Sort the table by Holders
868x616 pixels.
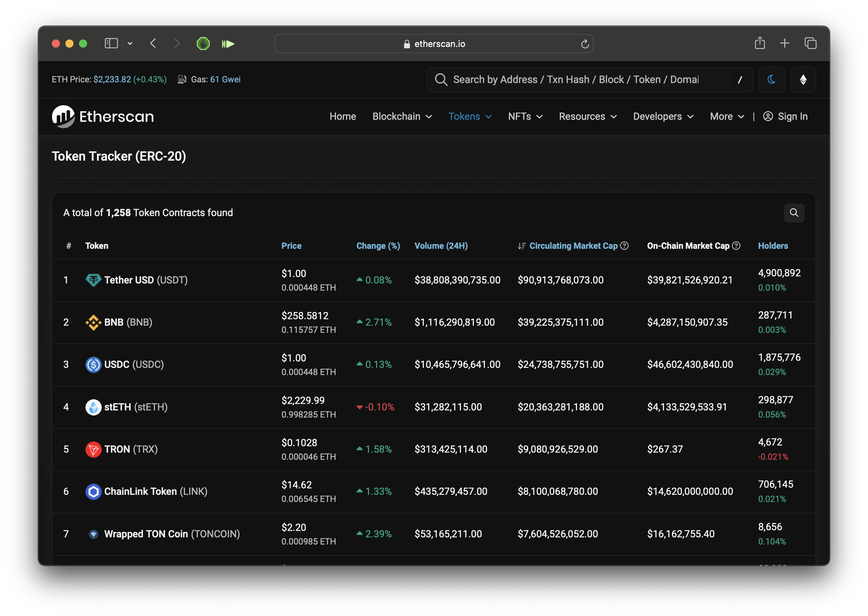[x=773, y=246]
